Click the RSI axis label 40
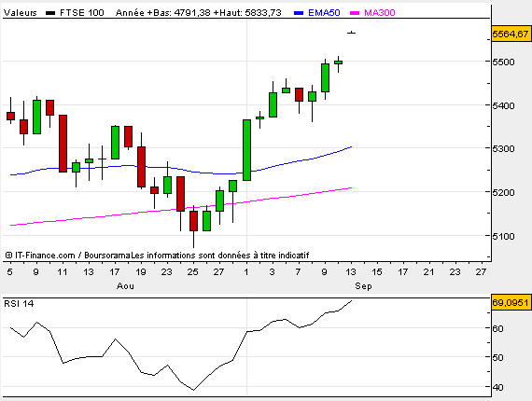 tap(498, 387)
